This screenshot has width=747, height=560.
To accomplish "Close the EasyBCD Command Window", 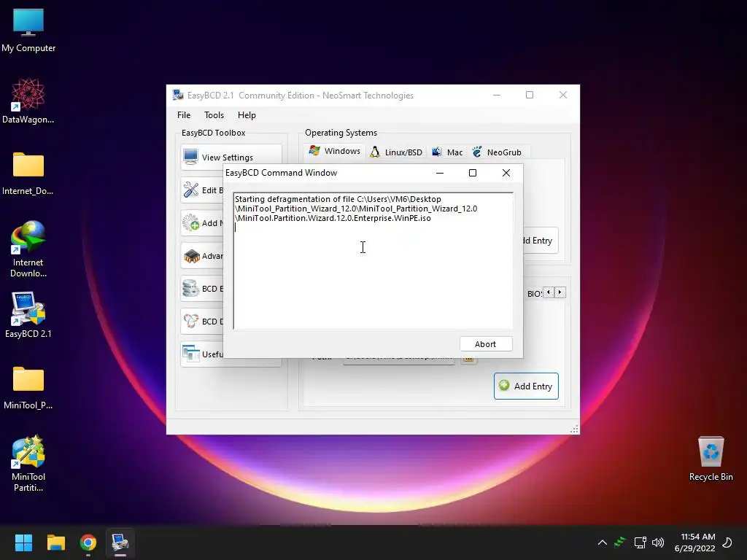I will point(506,173).
